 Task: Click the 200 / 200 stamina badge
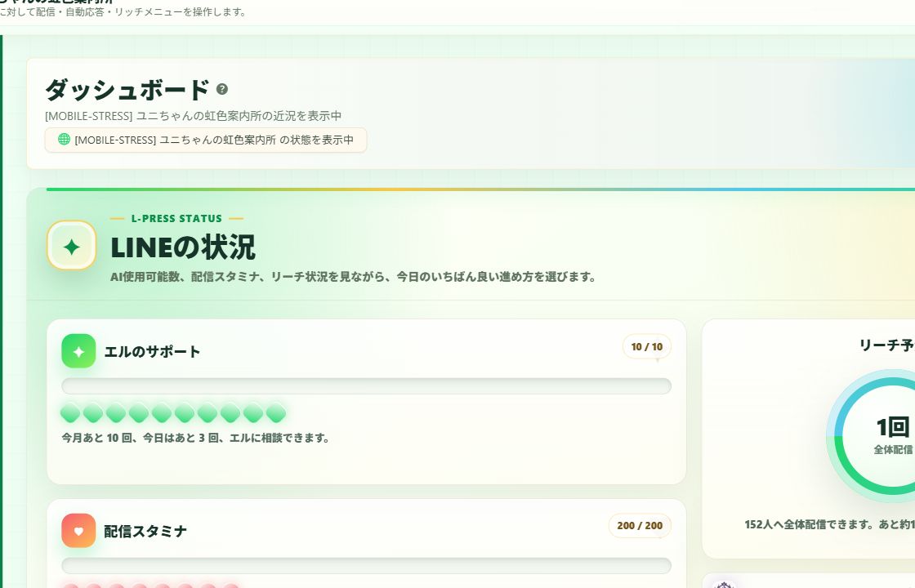pos(640,526)
